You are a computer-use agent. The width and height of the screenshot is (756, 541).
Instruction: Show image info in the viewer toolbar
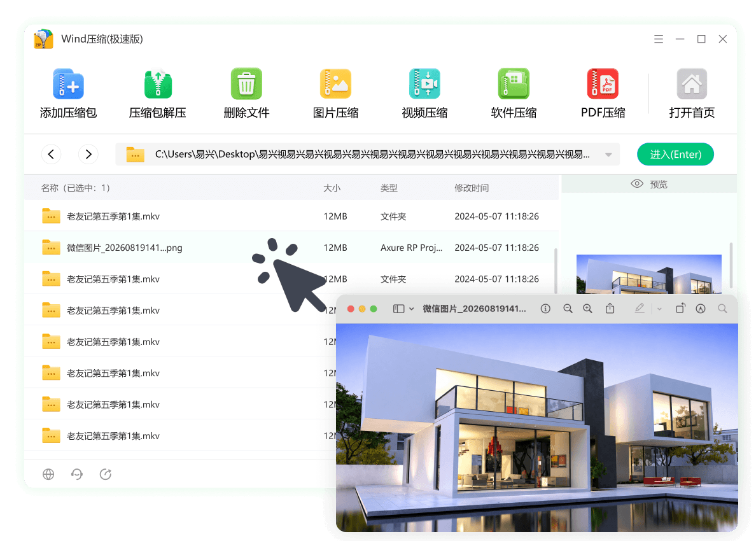click(545, 309)
